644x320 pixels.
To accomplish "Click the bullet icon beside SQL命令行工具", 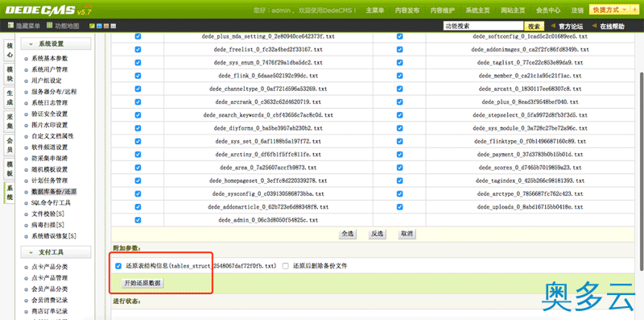I will (27, 203).
